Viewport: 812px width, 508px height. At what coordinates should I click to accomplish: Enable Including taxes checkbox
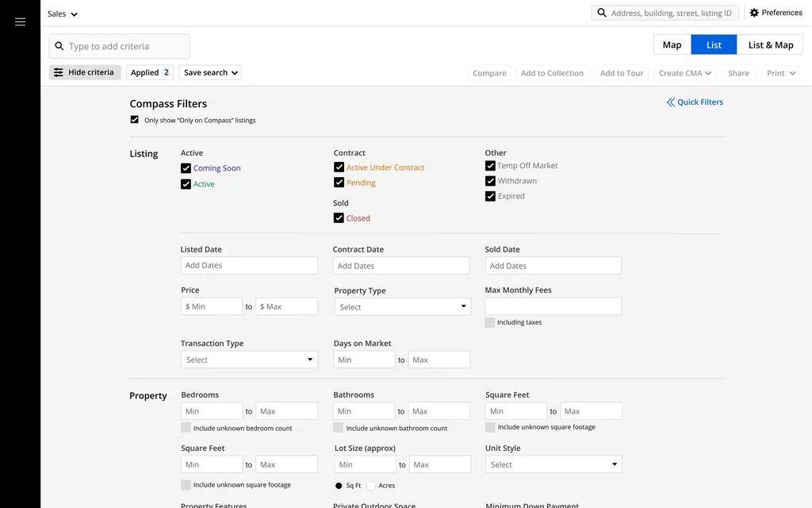coord(490,322)
